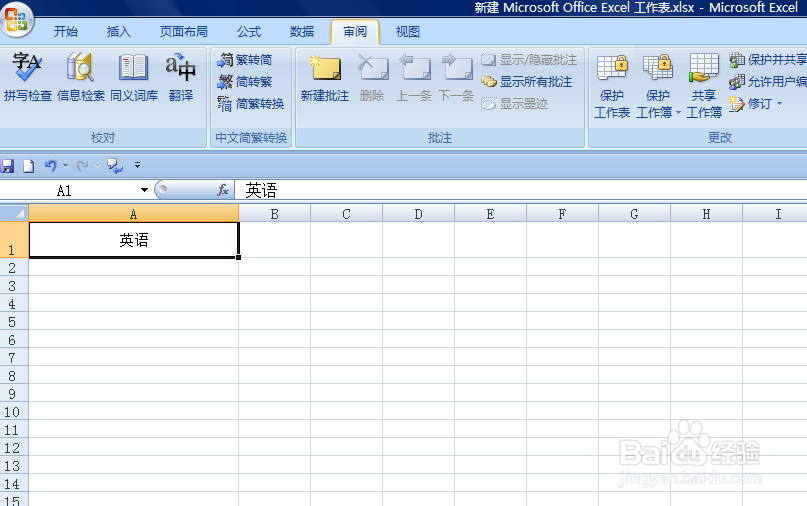Open the Office button menu
The height and width of the screenshot is (506, 807).
(x=16, y=20)
